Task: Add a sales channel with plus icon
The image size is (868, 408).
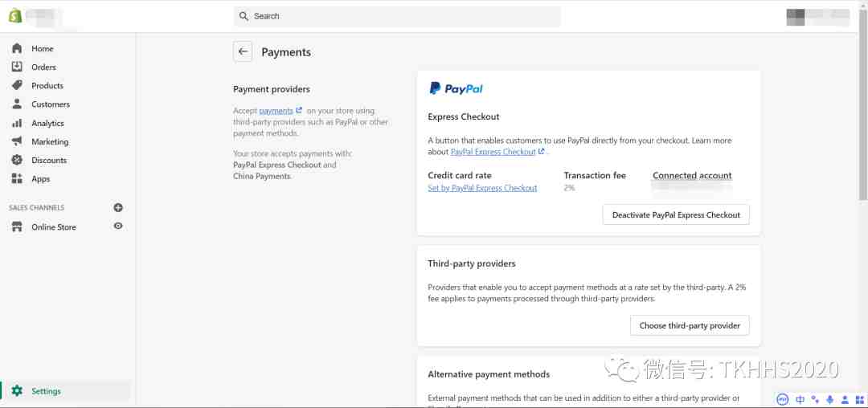Action: click(118, 208)
